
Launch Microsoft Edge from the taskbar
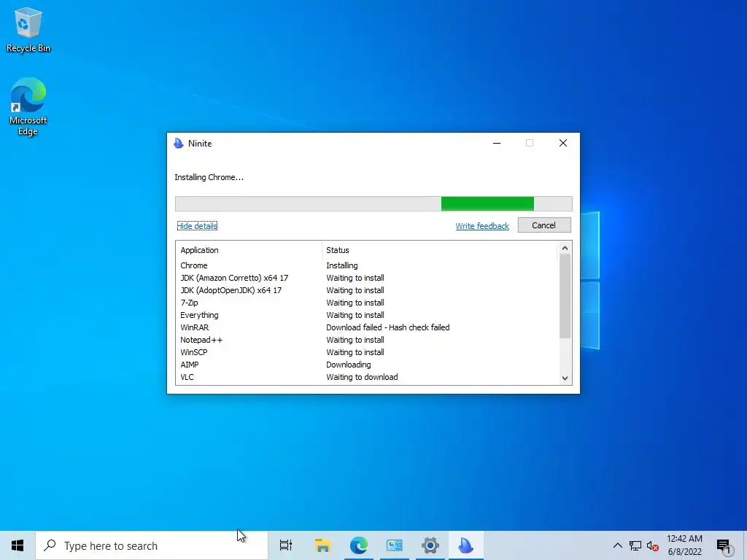coord(358,545)
